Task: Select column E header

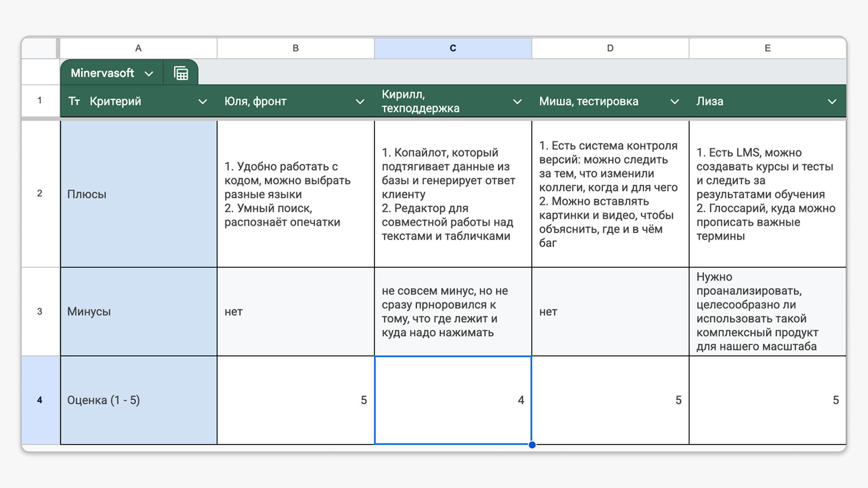Action: point(768,48)
